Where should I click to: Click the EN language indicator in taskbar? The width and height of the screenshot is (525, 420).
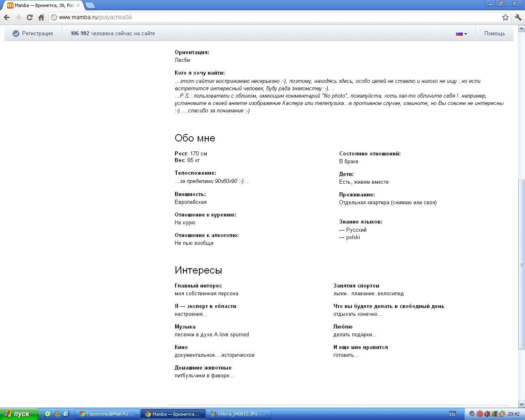tap(452, 414)
